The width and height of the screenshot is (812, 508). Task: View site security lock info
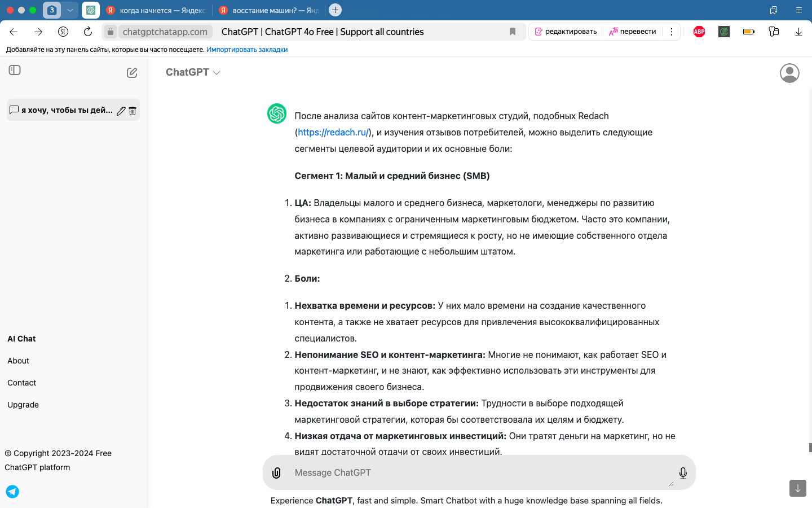coord(111,32)
